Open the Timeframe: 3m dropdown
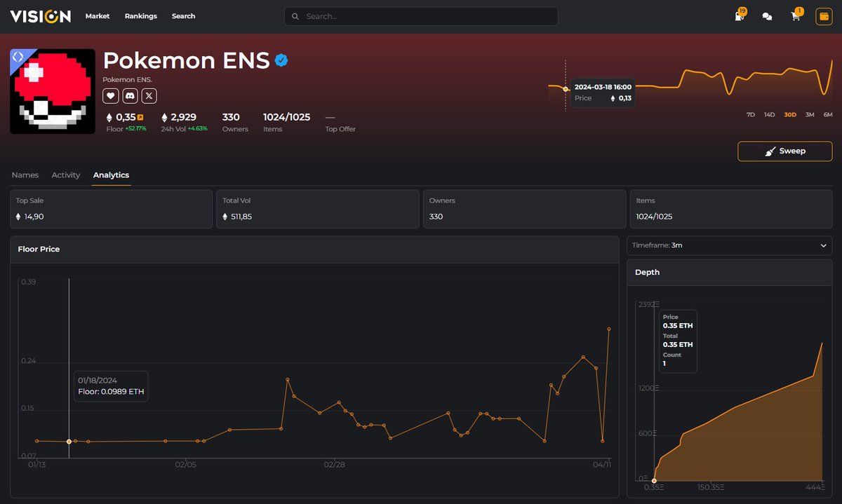Screen dimensions: 842x504 pos(730,245)
